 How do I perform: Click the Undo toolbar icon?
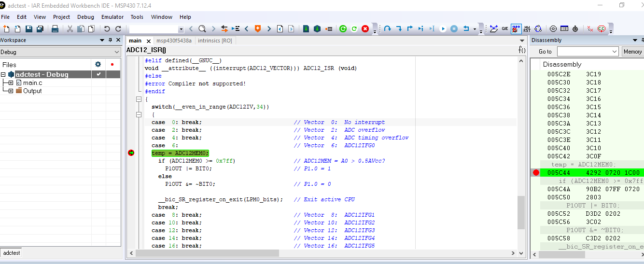click(x=107, y=29)
